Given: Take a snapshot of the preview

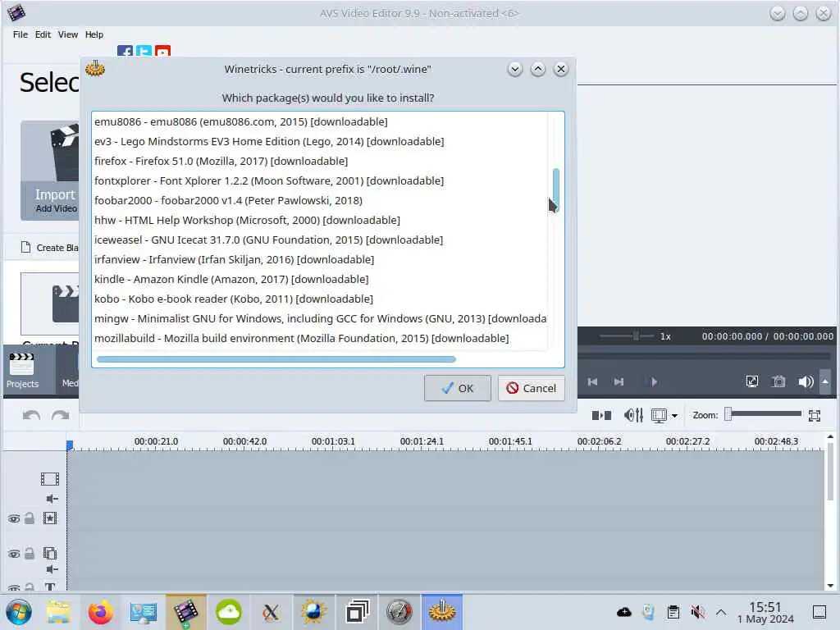Looking at the screenshot, I should click(x=778, y=381).
